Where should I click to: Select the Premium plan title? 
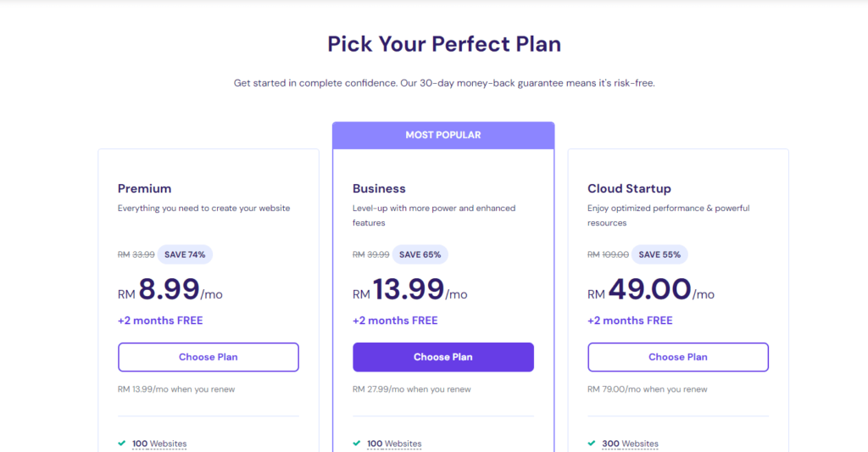pyautogui.click(x=145, y=188)
